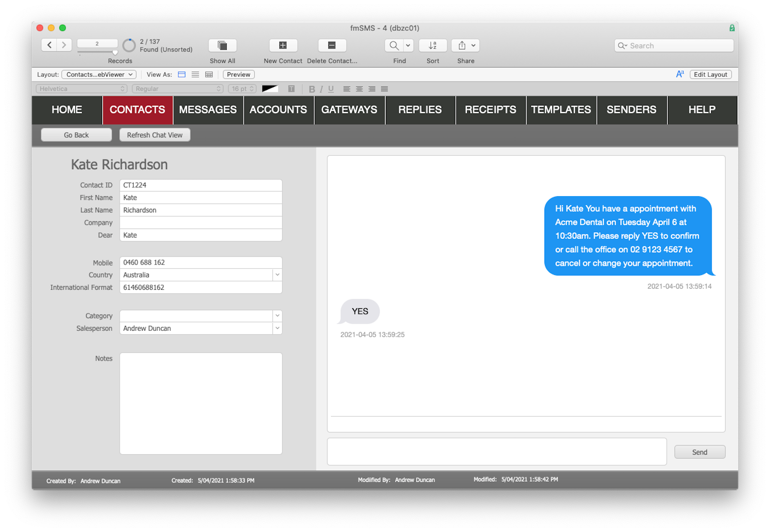Open the HELP tab
Viewport: 770px width, 532px height.
[702, 110]
